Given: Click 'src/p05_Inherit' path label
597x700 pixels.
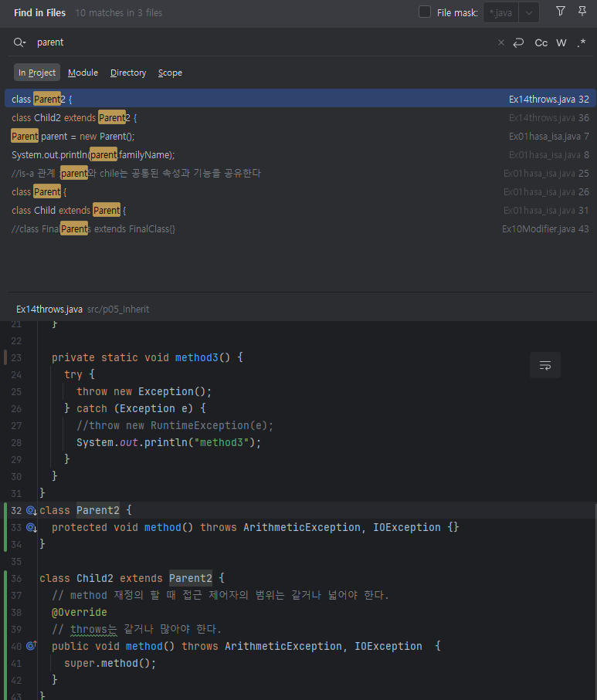Looking at the screenshot, I should tap(118, 309).
